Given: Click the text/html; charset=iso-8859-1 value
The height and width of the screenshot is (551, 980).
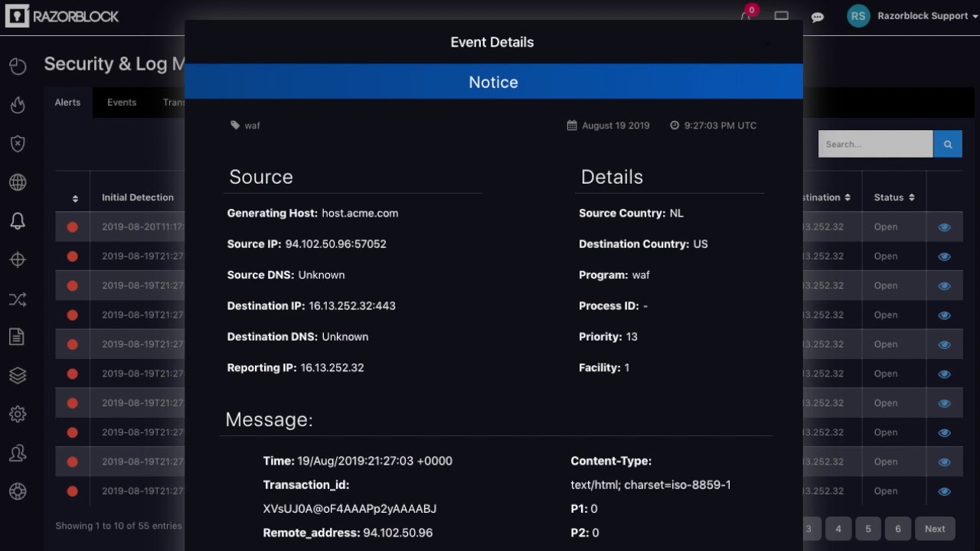Looking at the screenshot, I should [651, 485].
